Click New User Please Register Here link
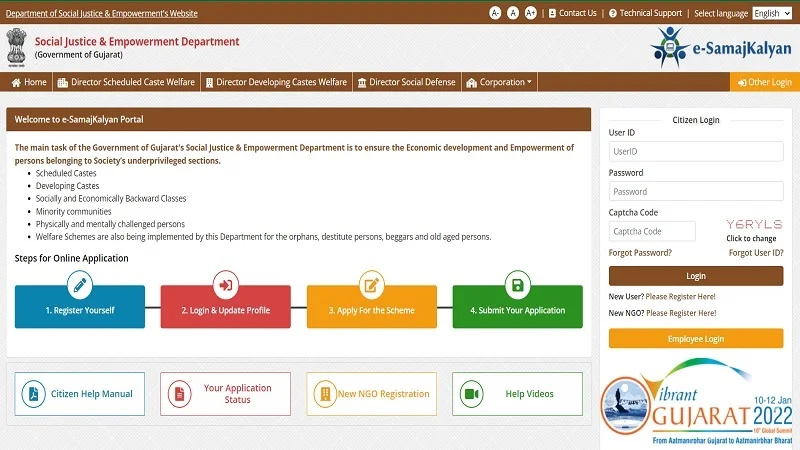Image resolution: width=800 pixels, height=450 pixels. pos(680,296)
